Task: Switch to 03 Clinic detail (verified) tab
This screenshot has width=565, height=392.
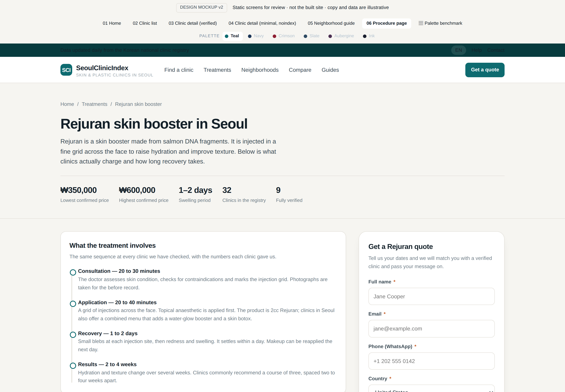Action: click(x=193, y=23)
